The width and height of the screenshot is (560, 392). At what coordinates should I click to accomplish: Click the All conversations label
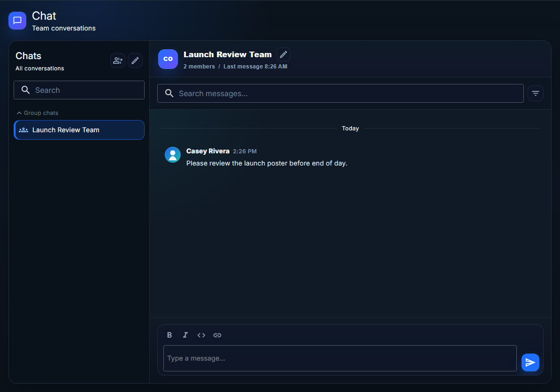coord(39,68)
